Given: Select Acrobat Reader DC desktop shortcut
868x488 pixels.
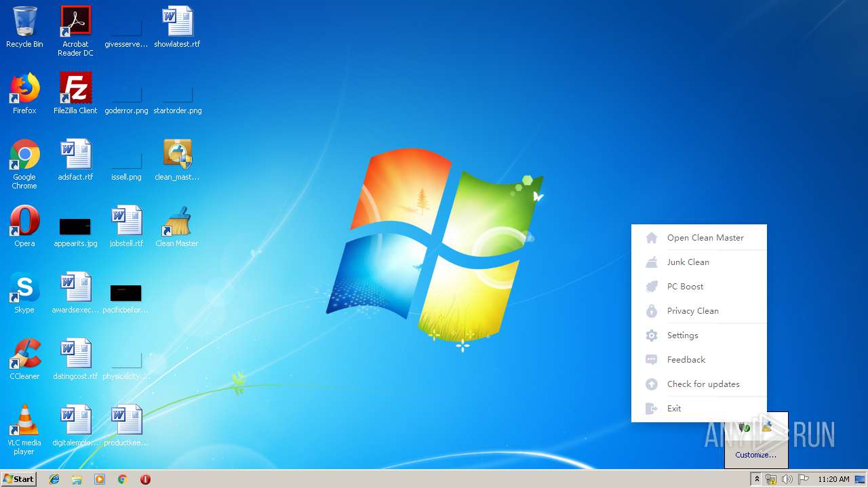Looking at the screenshot, I should (75, 32).
